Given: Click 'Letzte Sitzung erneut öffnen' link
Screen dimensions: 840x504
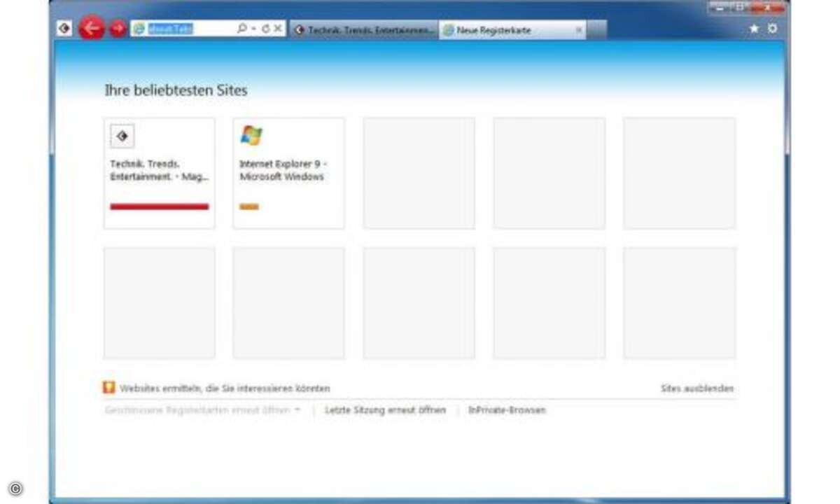Looking at the screenshot, I should click(x=385, y=410).
